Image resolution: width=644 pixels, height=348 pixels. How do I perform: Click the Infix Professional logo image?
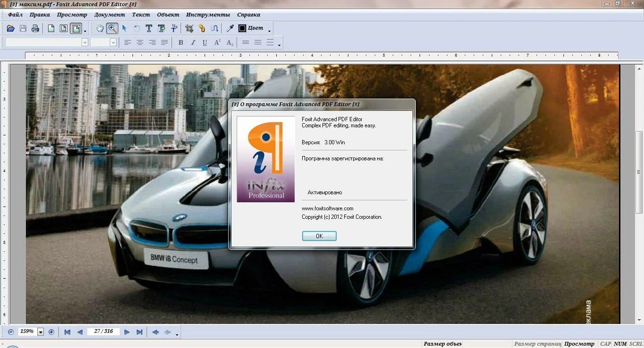pyautogui.click(x=266, y=159)
